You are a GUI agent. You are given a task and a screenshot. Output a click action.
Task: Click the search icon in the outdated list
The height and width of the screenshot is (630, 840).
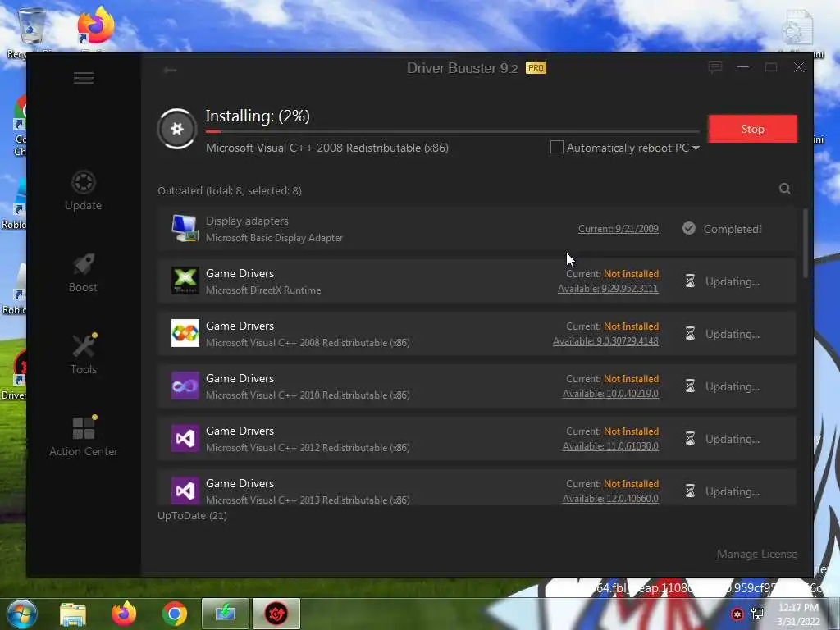pyautogui.click(x=785, y=189)
